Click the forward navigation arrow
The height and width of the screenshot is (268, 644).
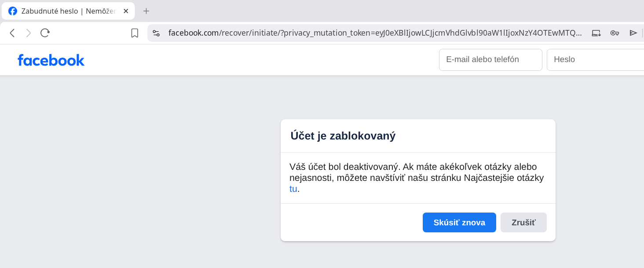tap(28, 33)
